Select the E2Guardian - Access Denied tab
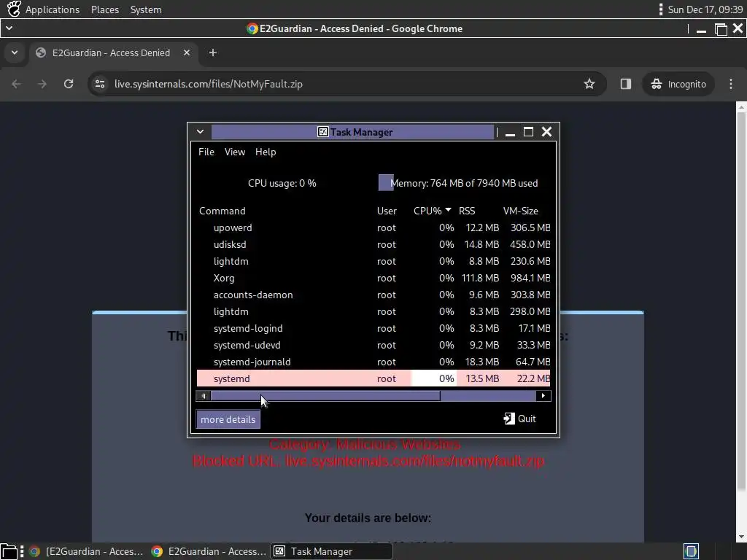Image resolution: width=747 pixels, height=560 pixels. click(x=113, y=52)
